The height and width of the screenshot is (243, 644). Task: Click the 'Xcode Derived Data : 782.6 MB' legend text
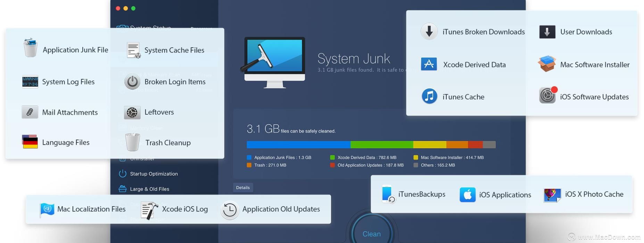coord(367,157)
